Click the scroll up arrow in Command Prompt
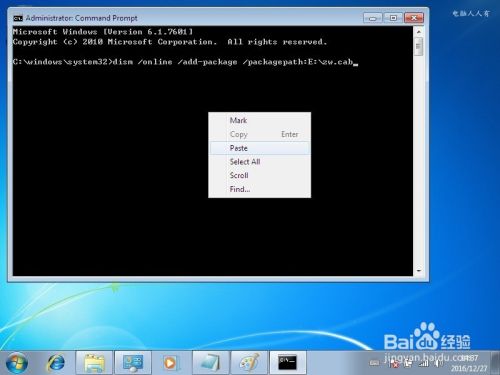The image size is (500, 375). coord(419,32)
